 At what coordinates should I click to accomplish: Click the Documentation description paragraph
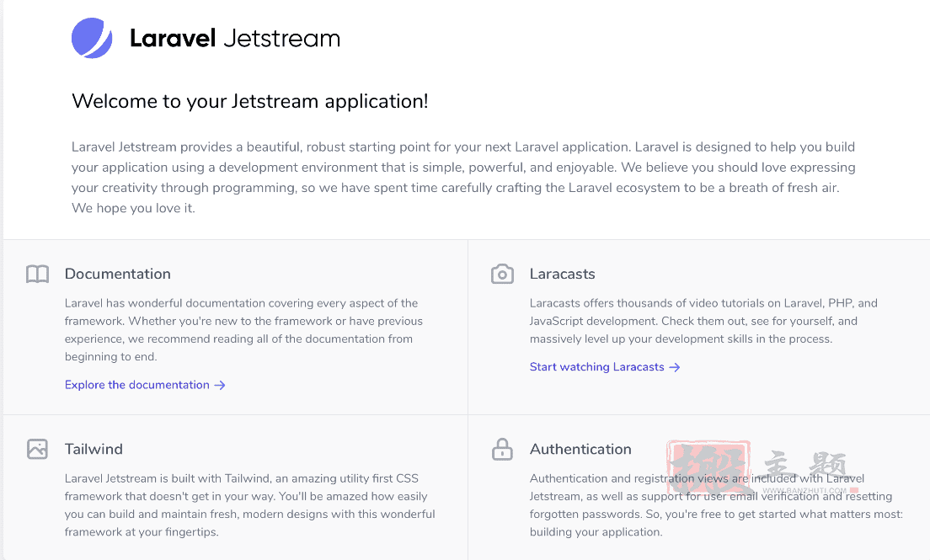pos(243,330)
